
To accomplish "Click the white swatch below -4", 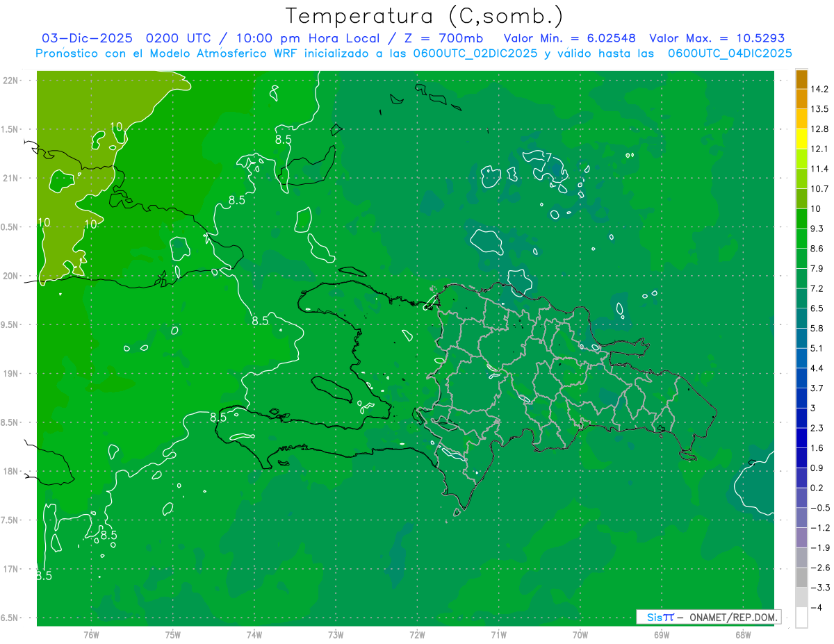I will 801,618.
